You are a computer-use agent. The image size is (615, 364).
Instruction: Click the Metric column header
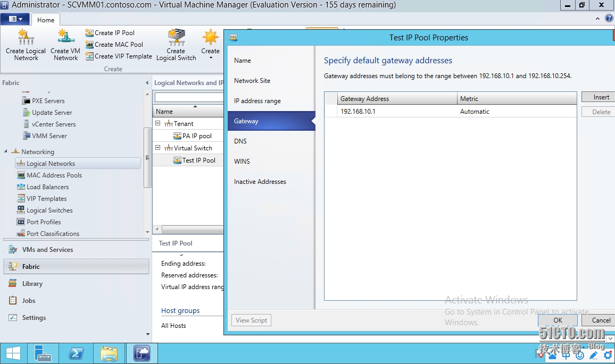(x=517, y=99)
